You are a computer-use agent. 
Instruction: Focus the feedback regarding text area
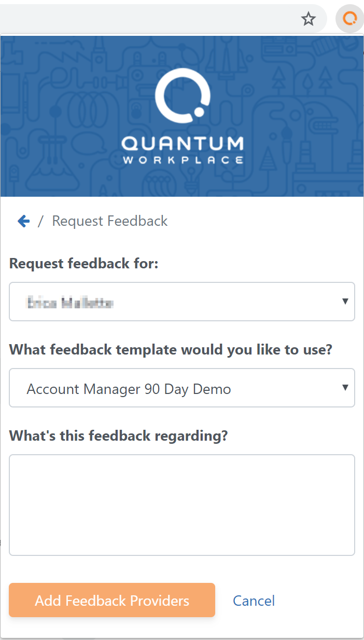182,505
